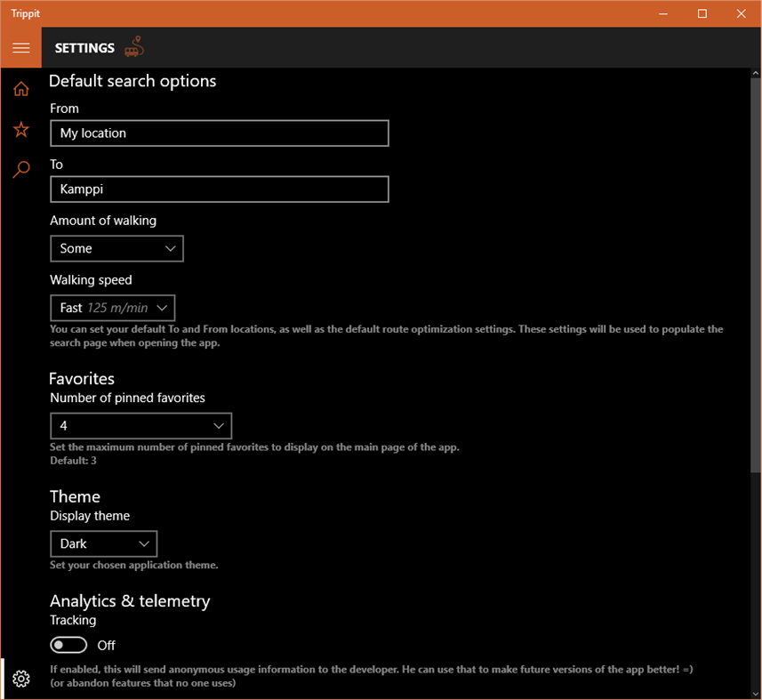Image resolution: width=762 pixels, height=700 pixels.
Task: Open Settings via the gear icon
Action: pyautogui.click(x=20, y=678)
